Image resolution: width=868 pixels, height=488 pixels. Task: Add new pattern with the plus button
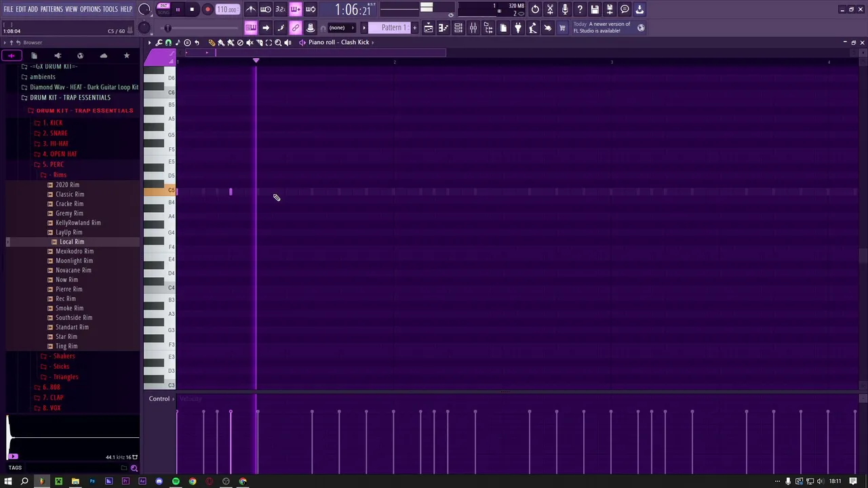[x=415, y=28]
